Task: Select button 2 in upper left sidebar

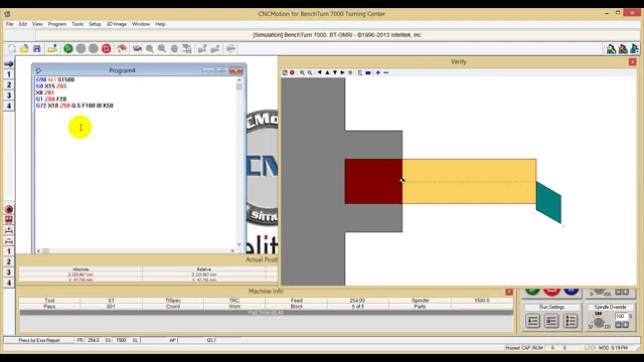Action: click(9, 85)
